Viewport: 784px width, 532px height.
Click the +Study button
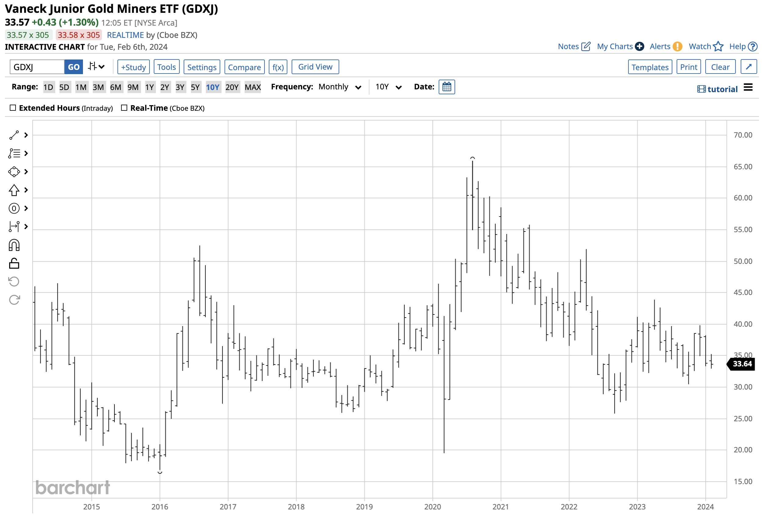[x=134, y=67]
